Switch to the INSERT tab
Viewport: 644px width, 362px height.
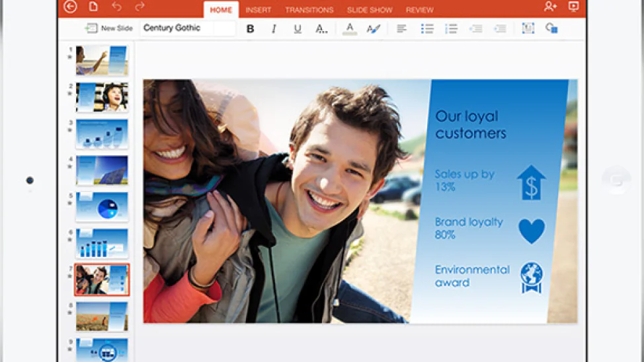tap(259, 10)
